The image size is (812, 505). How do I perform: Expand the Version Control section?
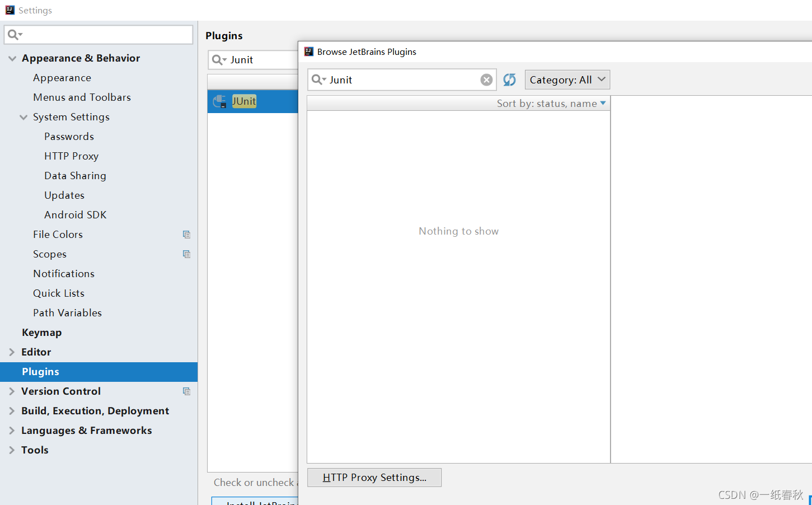click(x=12, y=391)
